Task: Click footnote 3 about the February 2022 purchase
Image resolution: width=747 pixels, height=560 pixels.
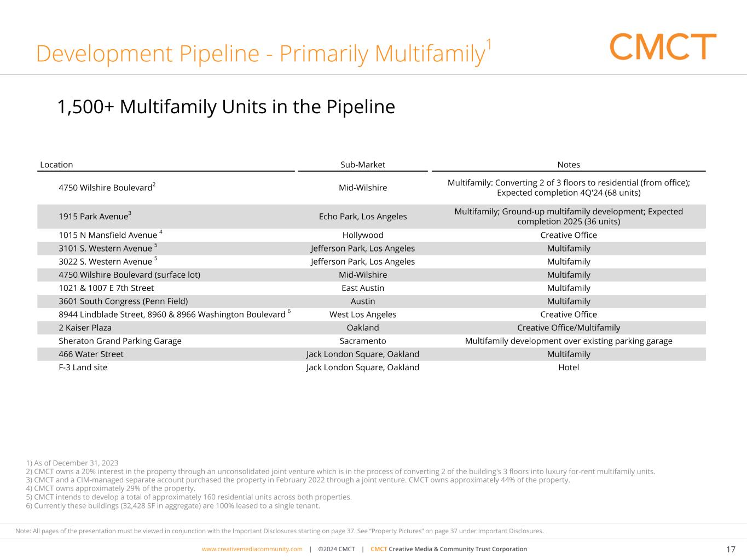Action: click(x=298, y=480)
